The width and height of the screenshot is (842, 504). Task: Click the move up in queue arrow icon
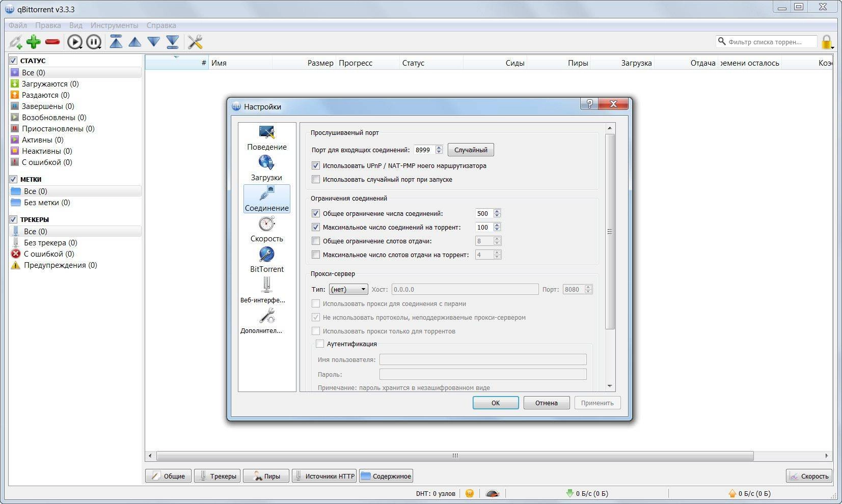[x=135, y=42]
